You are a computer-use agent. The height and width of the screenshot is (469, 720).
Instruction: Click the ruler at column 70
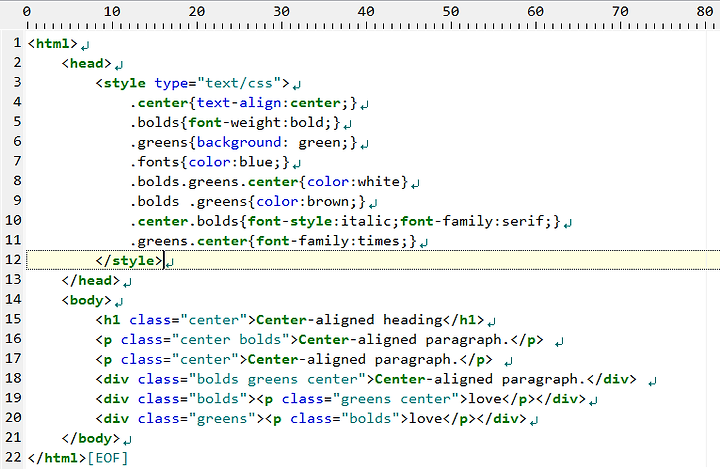(x=620, y=11)
